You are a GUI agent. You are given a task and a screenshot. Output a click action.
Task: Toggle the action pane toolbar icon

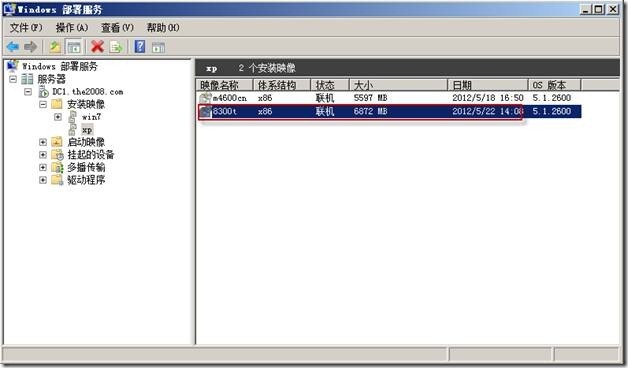click(x=158, y=47)
